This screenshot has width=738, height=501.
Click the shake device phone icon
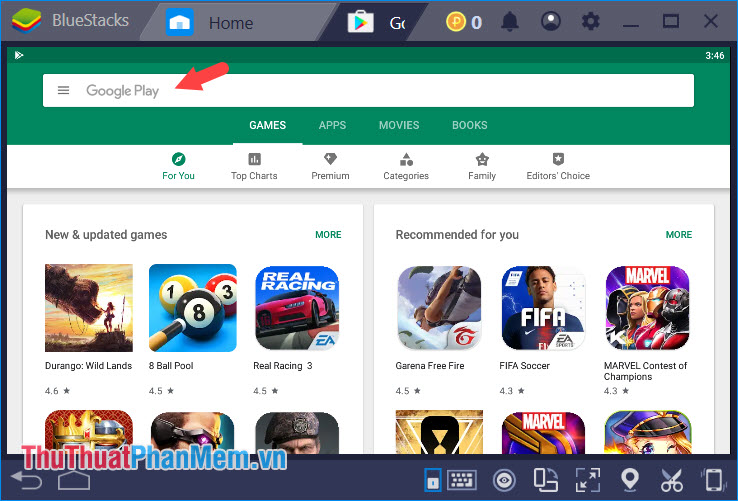tap(714, 480)
